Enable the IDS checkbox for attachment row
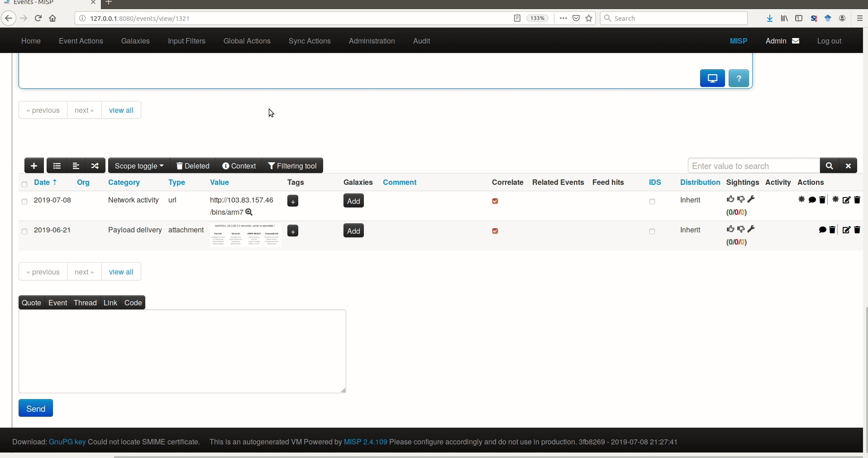 point(652,231)
